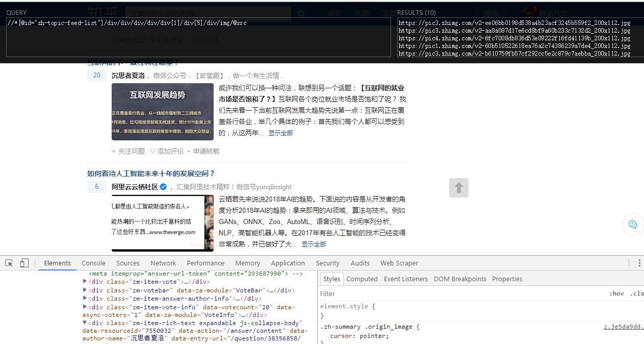Click the back-to-top arrow button
The image size is (644, 344).
(x=459, y=188)
